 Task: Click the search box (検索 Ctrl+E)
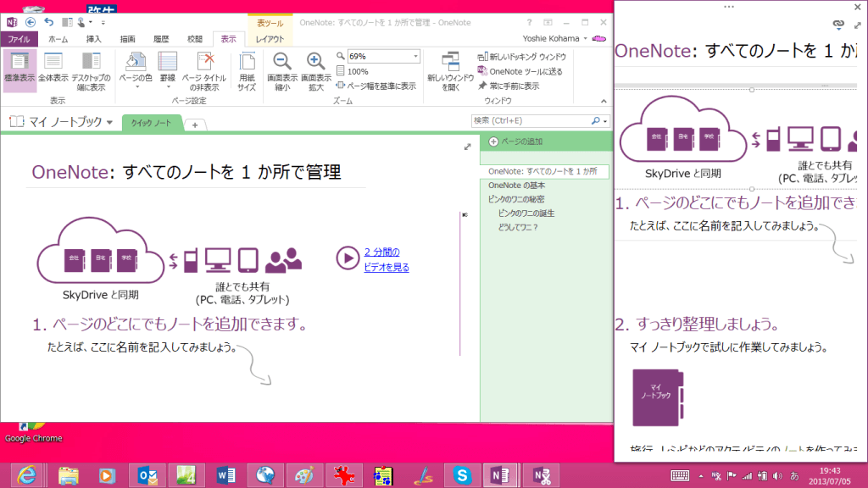click(531, 120)
